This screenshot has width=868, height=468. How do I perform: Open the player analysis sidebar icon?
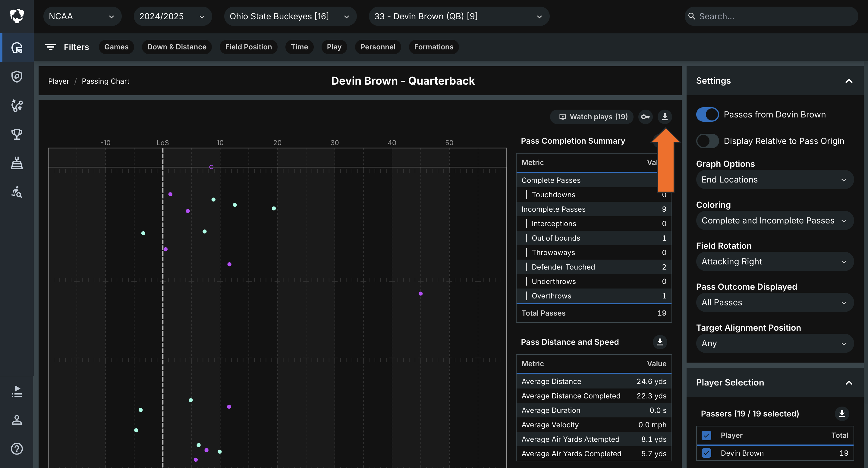17,48
